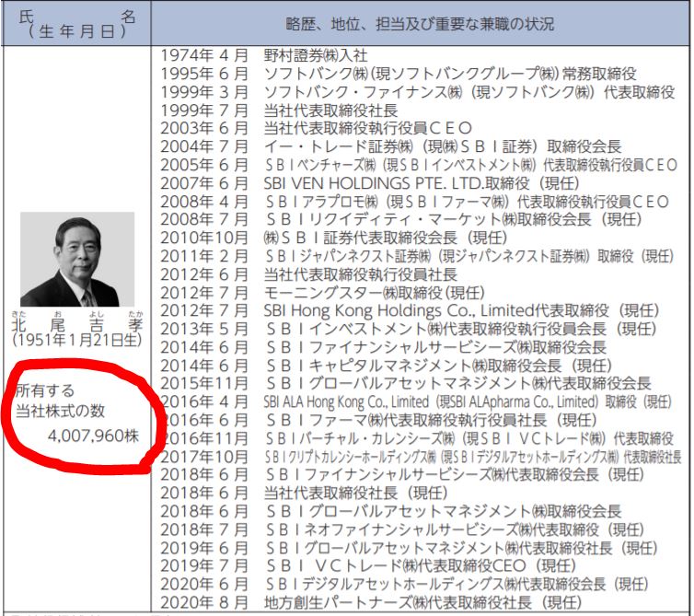694x616 pixels.
Task: Click the SBIアラプロモ㈱ entry
Action: (467, 202)
